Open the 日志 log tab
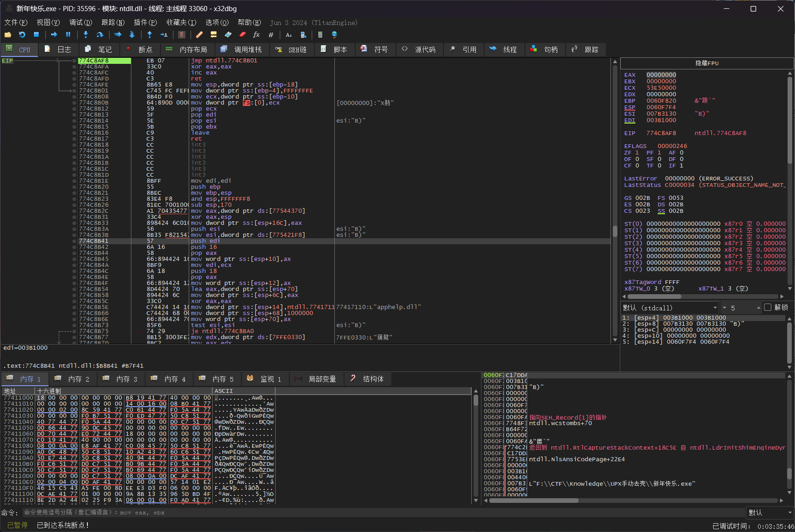 (58, 49)
